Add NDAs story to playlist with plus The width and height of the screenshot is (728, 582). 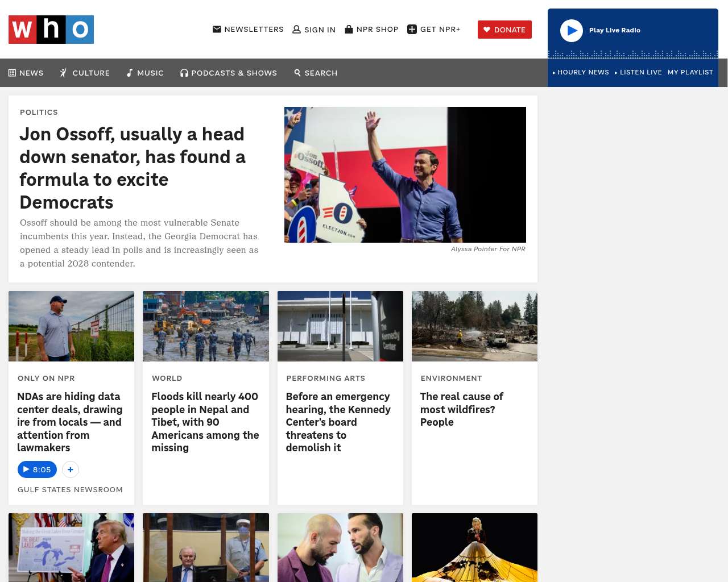click(x=71, y=469)
